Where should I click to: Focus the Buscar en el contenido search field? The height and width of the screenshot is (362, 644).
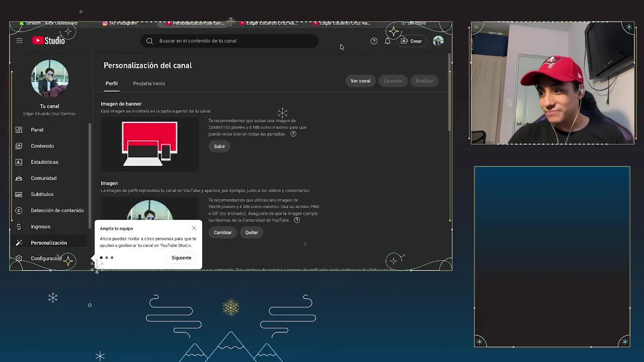[x=229, y=41]
